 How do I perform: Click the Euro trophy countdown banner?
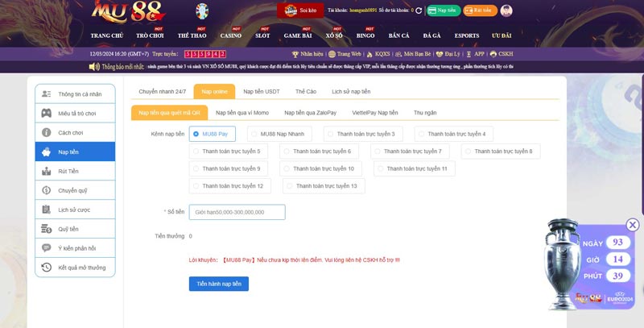[x=589, y=265]
